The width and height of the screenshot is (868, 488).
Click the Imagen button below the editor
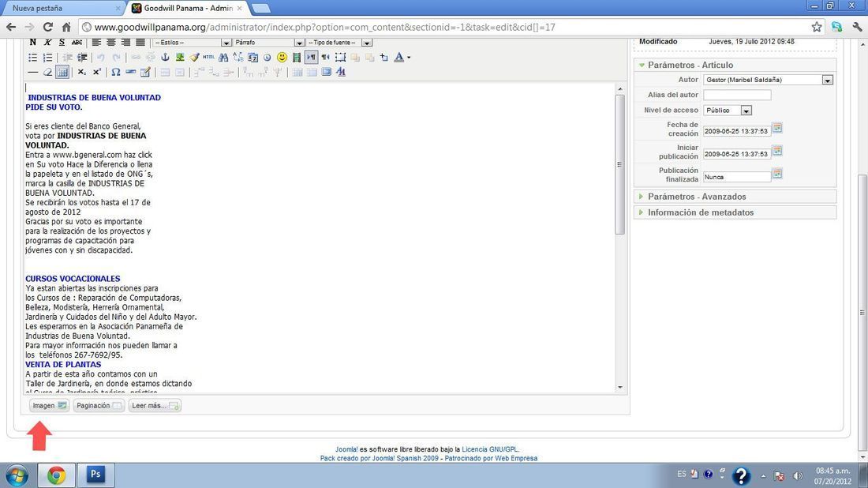[49, 405]
